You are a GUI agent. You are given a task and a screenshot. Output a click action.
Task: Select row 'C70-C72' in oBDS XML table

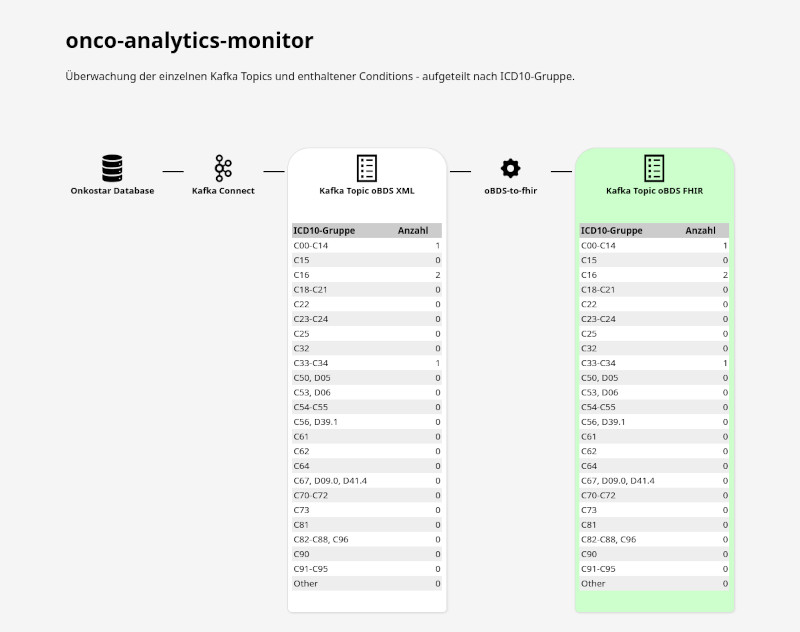click(x=367, y=495)
